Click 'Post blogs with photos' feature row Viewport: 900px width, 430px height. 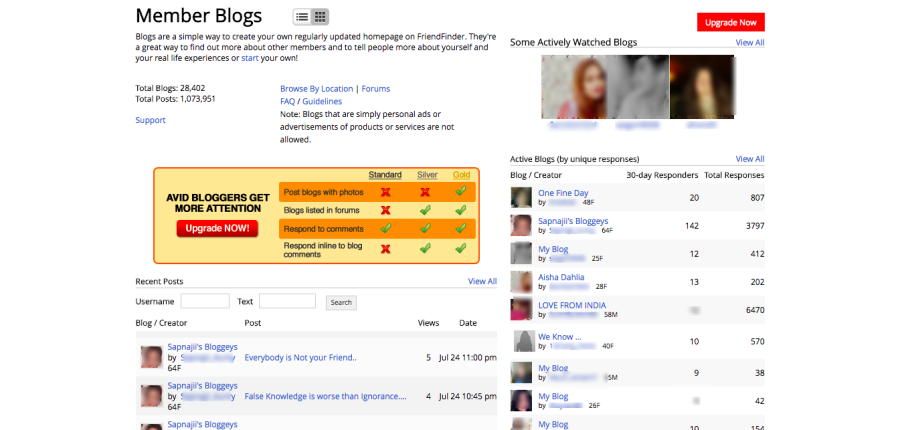377,192
